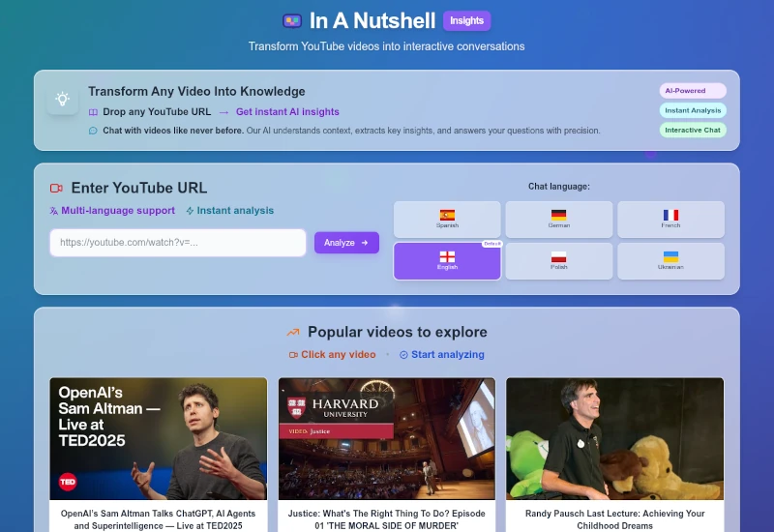This screenshot has height=532, width=774.
Task: Click the chat bubble icon beside Chat with videos
Action: pos(93,131)
